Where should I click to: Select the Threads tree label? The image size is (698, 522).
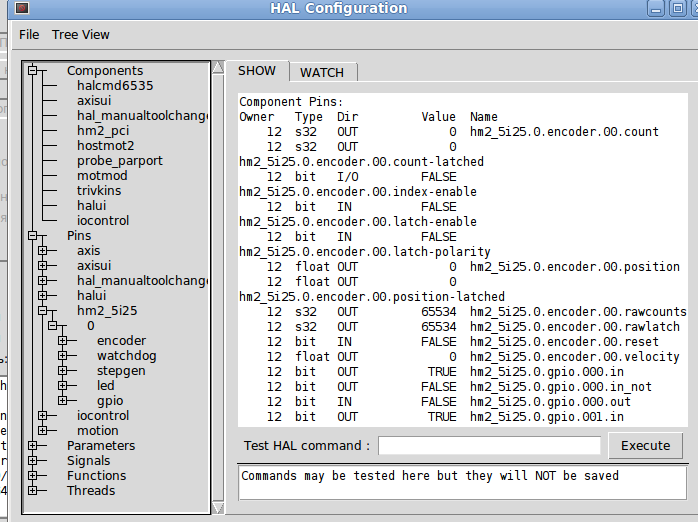[x=91, y=490]
